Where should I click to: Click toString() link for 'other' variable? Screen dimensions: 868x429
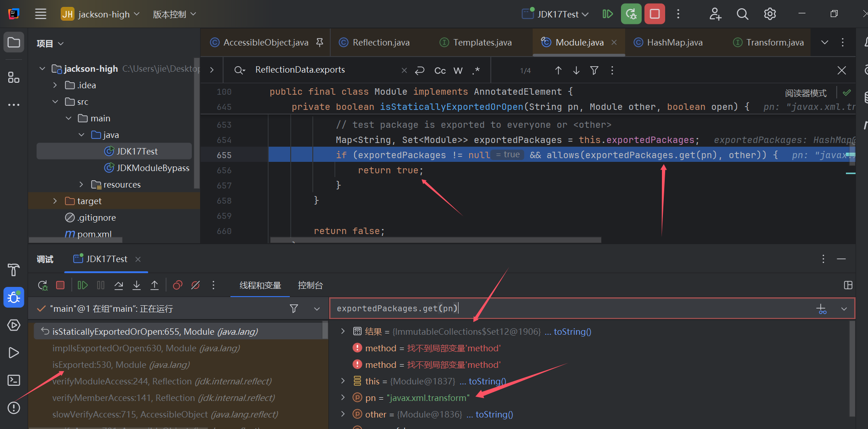pyautogui.click(x=494, y=414)
